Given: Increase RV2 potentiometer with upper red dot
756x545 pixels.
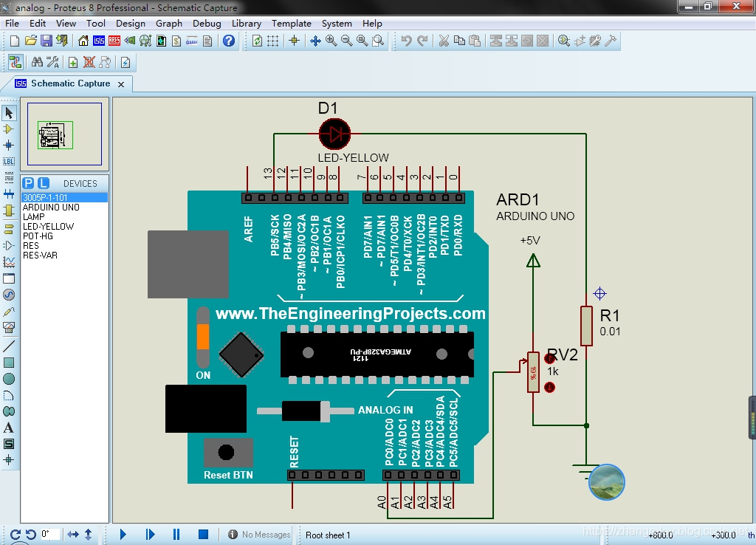Looking at the screenshot, I should pyautogui.click(x=549, y=358).
